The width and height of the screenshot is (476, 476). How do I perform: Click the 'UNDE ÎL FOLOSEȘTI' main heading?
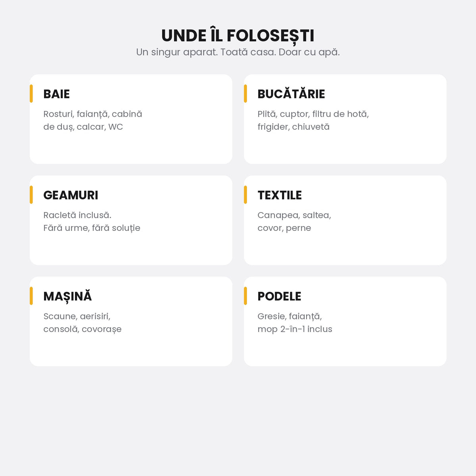(x=238, y=36)
